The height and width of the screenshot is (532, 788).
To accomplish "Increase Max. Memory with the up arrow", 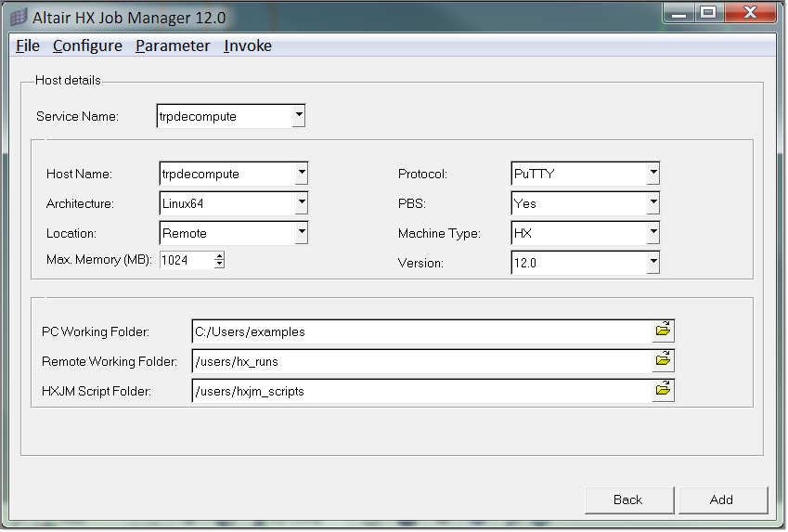I will (219, 256).
